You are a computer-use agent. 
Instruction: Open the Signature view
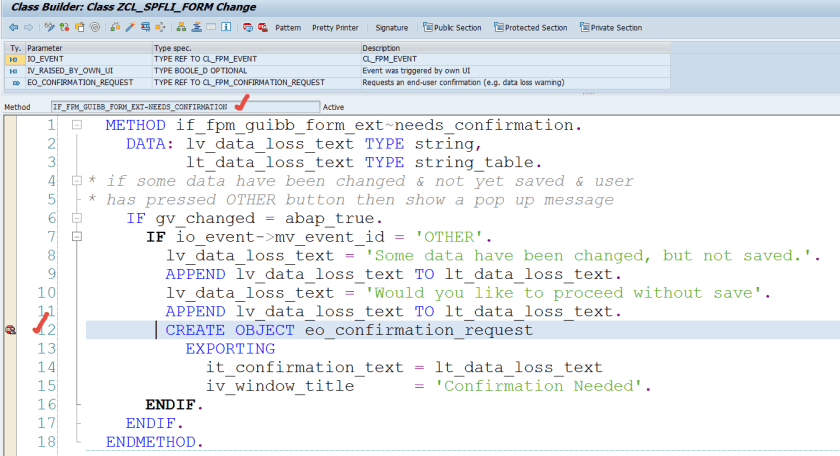(x=391, y=28)
